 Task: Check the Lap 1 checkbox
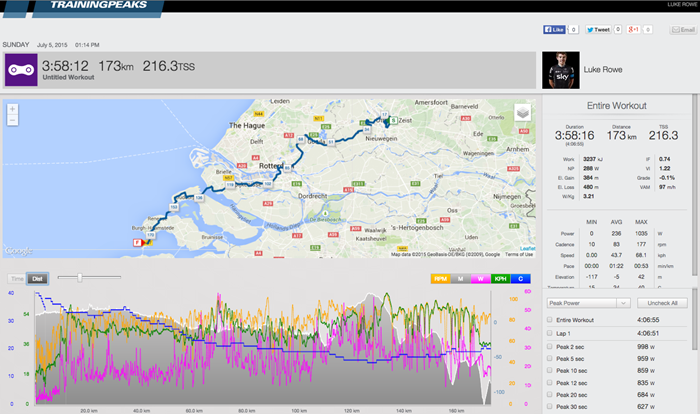click(x=550, y=333)
